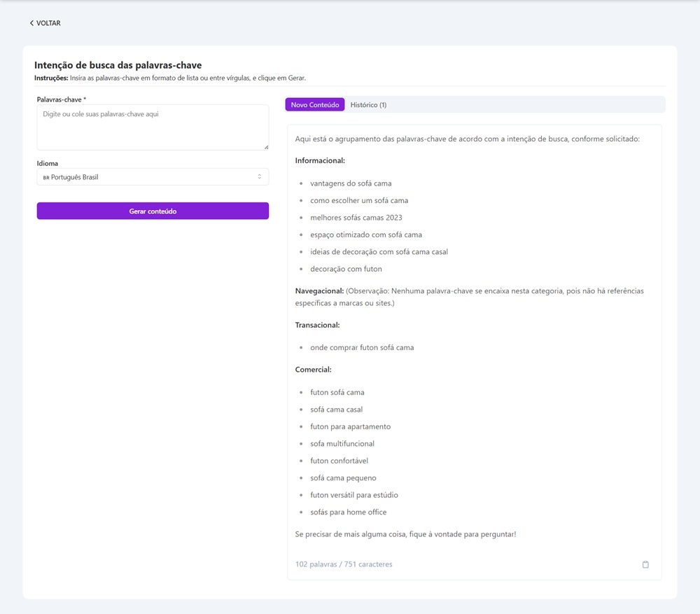
Task: Click the page title 'Intenção de busca das palavras-chave'
Action: coord(118,65)
